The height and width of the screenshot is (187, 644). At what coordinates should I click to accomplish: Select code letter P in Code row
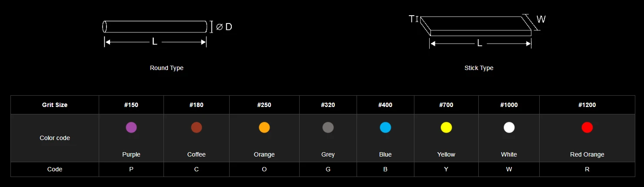point(131,169)
